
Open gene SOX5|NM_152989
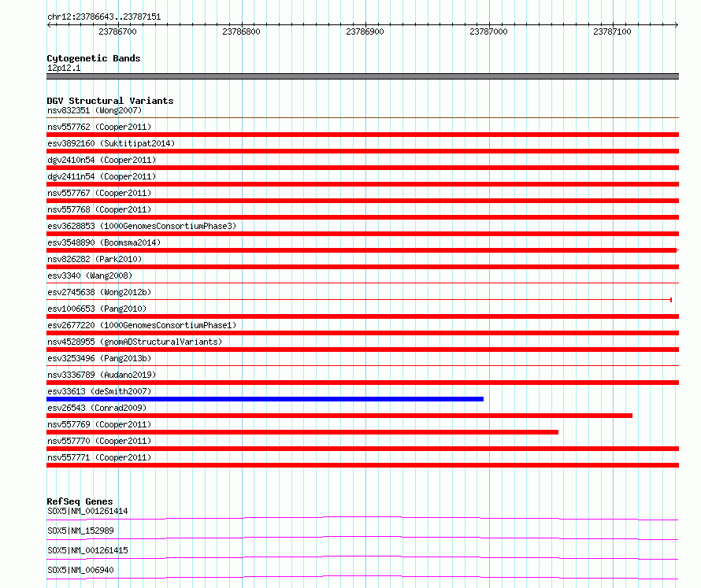pyautogui.click(x=80, y=531)
